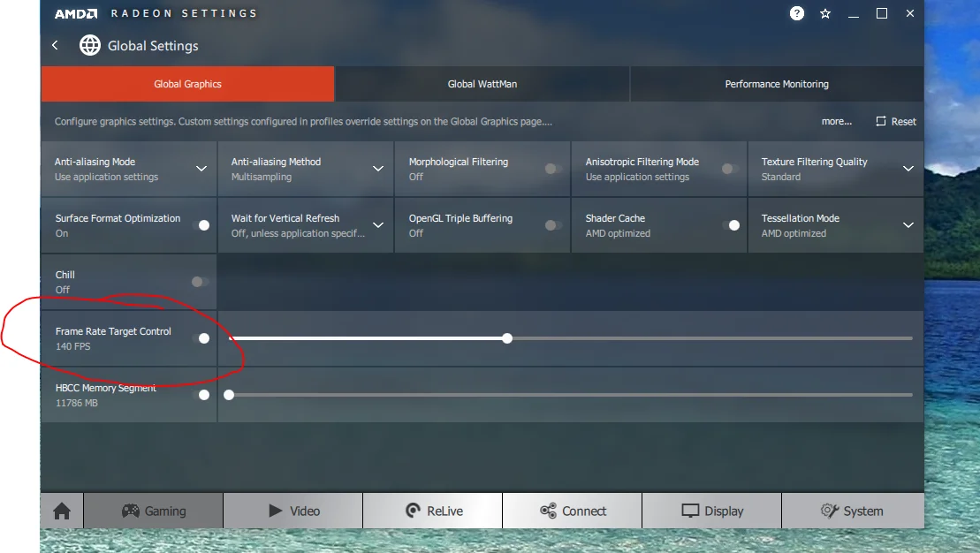The height and width of the screenshot is (553, 980).
Task: Select the Global Graphics tab
Action: pos(187,84)
